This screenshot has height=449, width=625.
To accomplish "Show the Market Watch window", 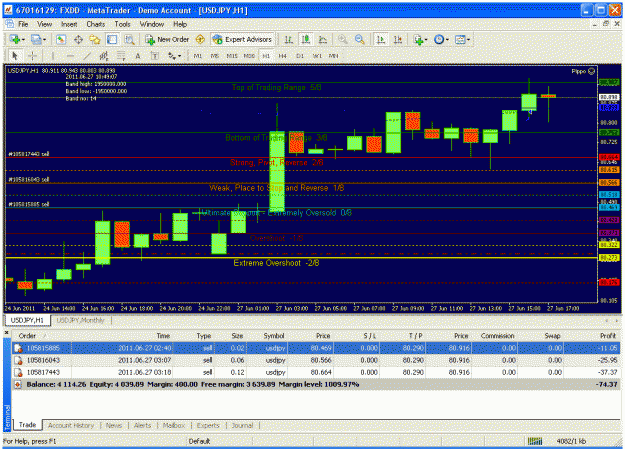I will click(61, 39).
